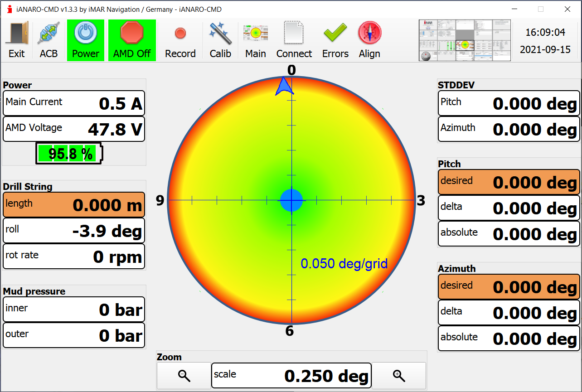Select the Pitch delta readout

509,208
